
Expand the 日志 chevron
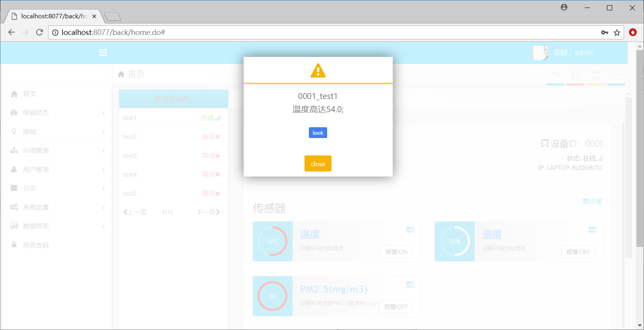pos(103,189)
